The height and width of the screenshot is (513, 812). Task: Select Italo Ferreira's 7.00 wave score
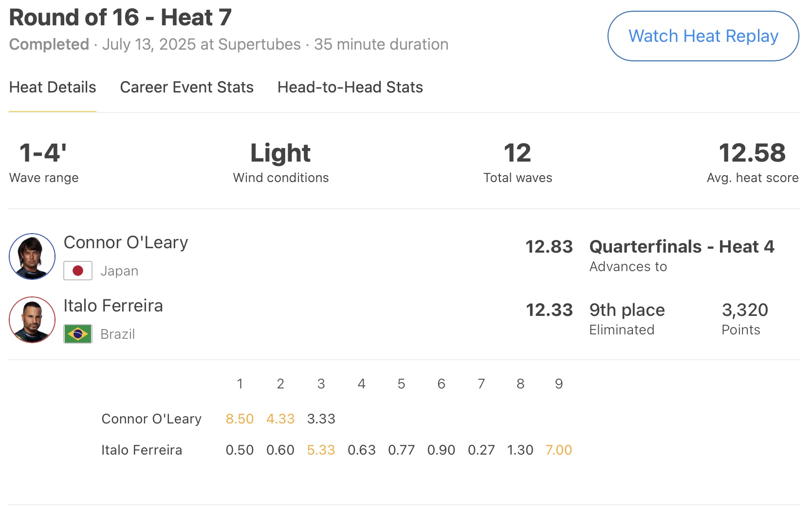click(x=558, y=450)
